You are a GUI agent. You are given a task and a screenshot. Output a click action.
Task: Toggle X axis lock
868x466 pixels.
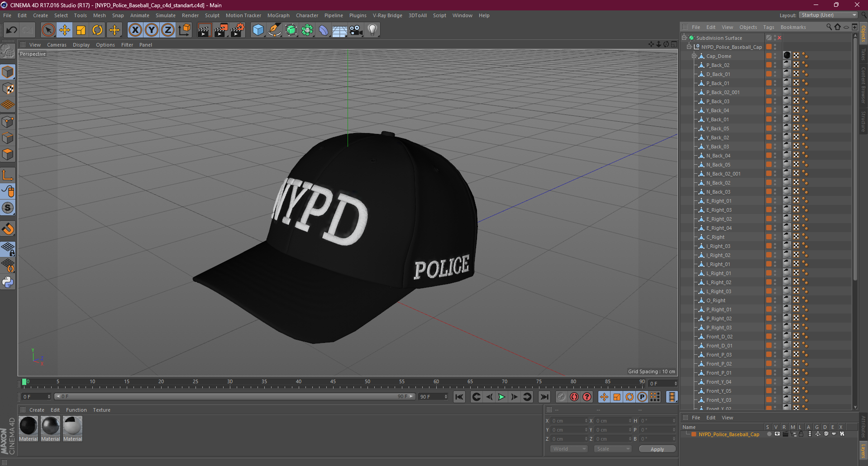tap(135, 30)
